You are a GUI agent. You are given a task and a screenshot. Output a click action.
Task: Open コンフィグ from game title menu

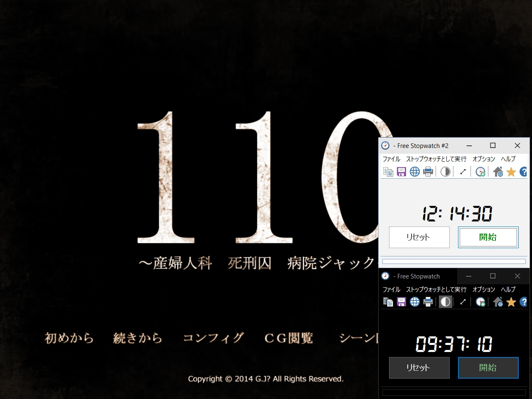pyautogui.click(x=213, y=338)
